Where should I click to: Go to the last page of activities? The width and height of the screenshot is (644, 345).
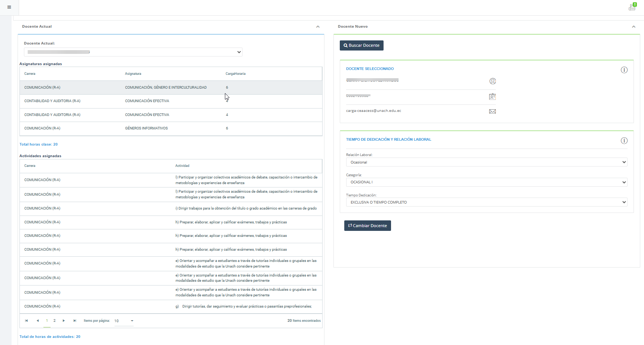pos(75,321)
